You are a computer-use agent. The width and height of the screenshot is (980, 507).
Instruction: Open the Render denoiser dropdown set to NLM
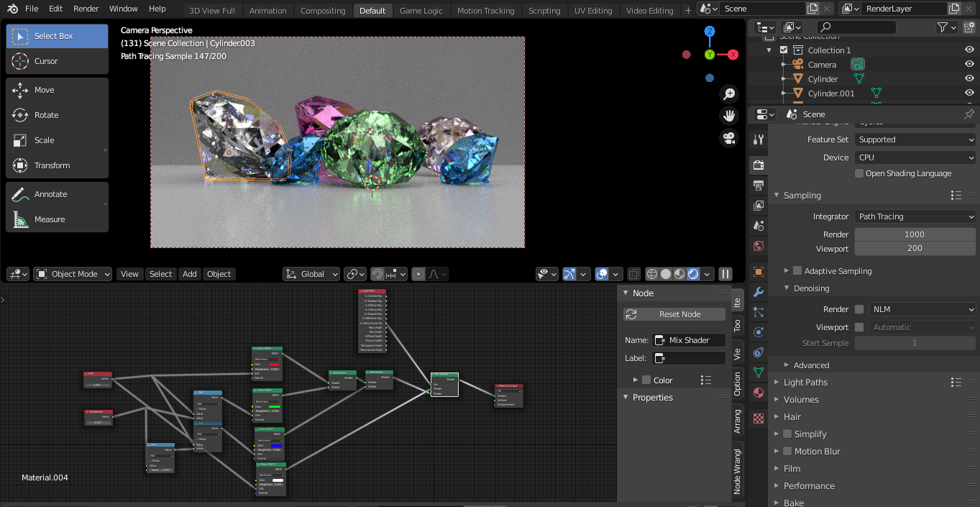pyautogui.click(x=922, y=309)
